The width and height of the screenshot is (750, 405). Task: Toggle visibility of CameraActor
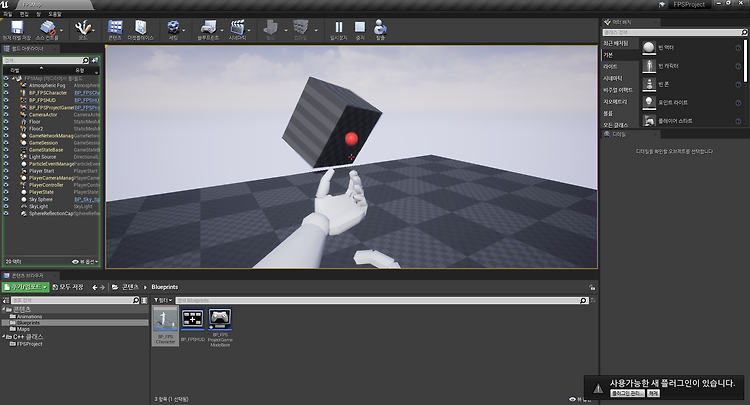(6, 114)
